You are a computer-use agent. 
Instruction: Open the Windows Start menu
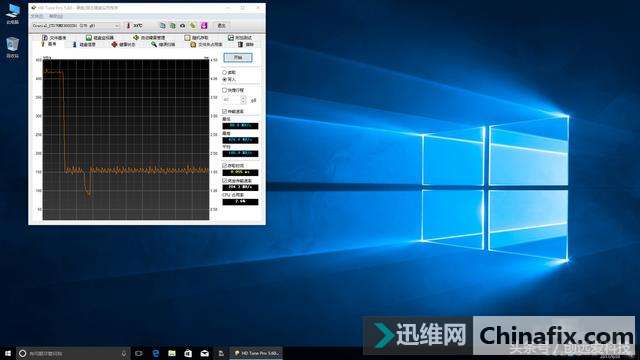click(x=7, y=353)
